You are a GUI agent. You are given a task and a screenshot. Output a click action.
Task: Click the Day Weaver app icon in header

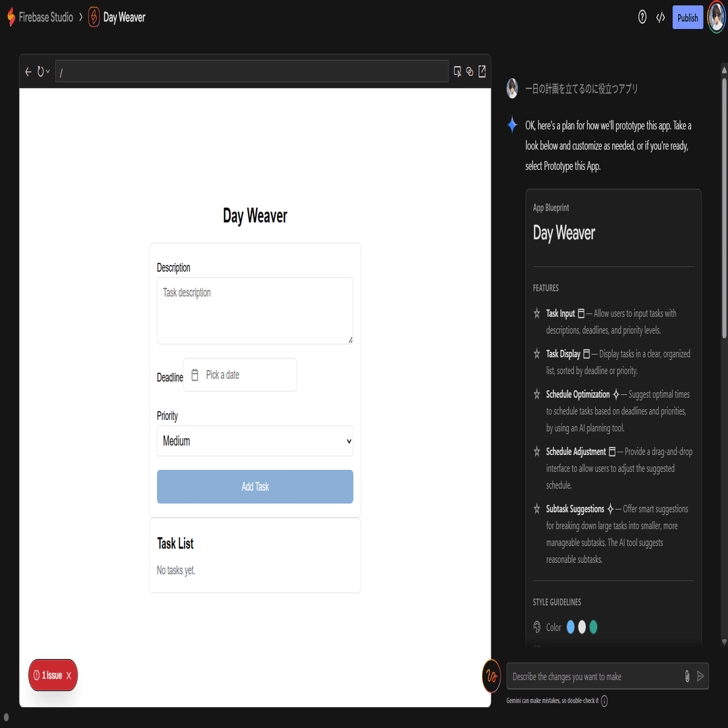(94, 17)
